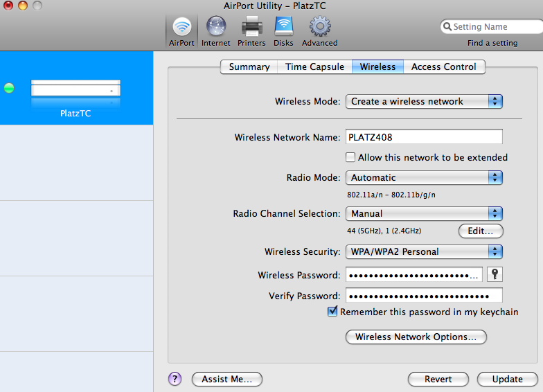Select the Wireless tab
Viewport: 543px width, 392px height.
coord(377,66)
